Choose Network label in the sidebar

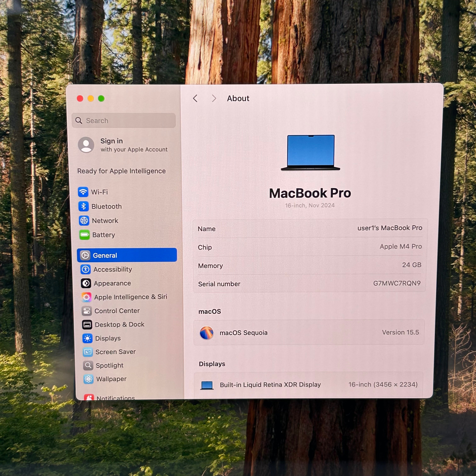105,221
